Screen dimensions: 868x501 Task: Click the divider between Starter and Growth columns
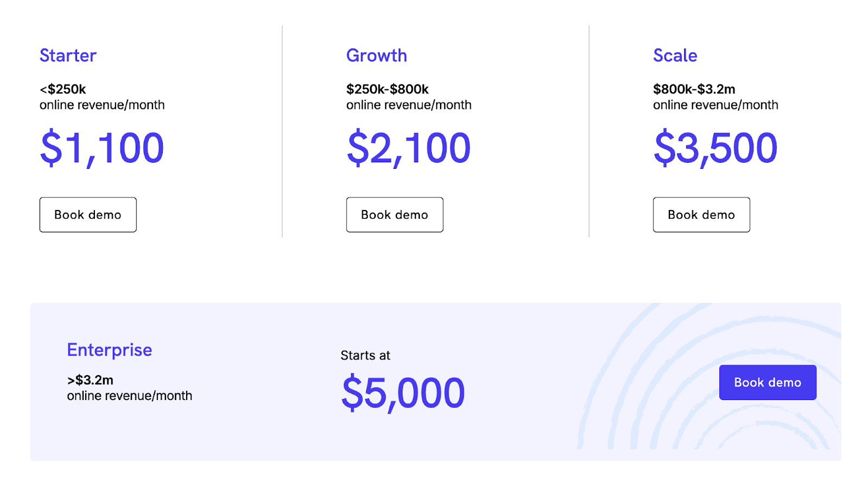[x=282, y=130]
